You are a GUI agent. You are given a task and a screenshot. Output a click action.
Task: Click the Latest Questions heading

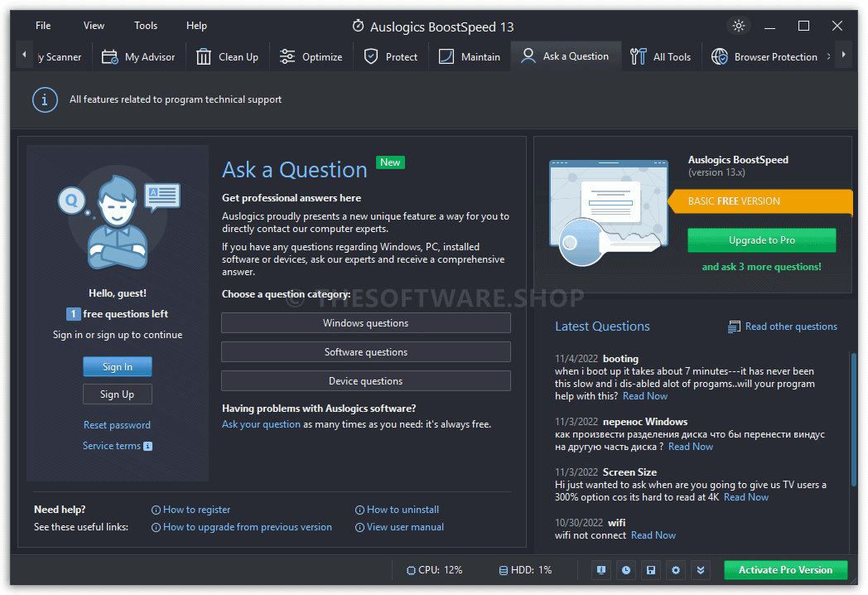click(602, 327)
